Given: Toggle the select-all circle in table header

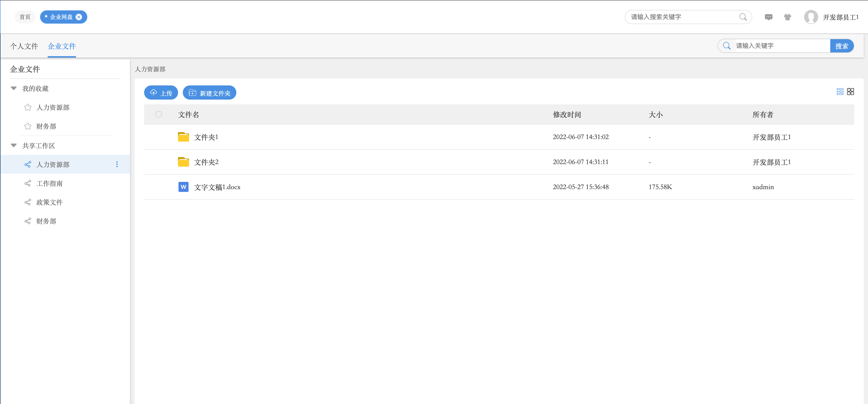Looking at the screenshot, I should [x=159, y=114].
